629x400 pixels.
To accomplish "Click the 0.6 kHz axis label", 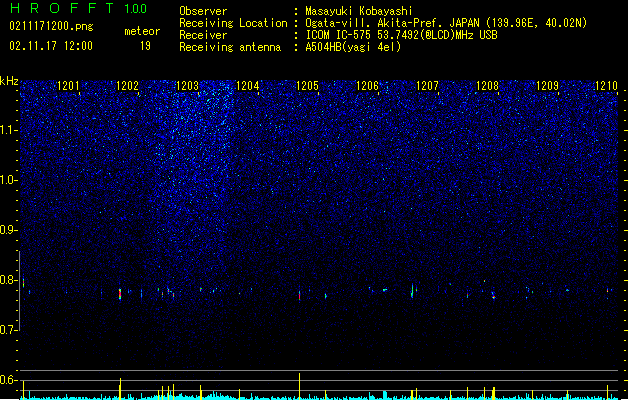I will click(8, 380).
